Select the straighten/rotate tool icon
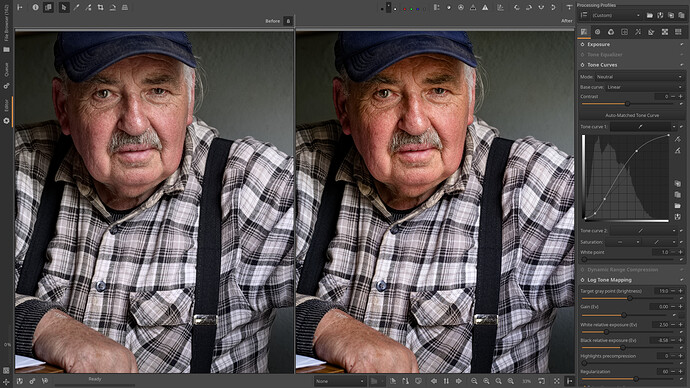The height and width of the screenshot is (388, 690). coord(113,7)
